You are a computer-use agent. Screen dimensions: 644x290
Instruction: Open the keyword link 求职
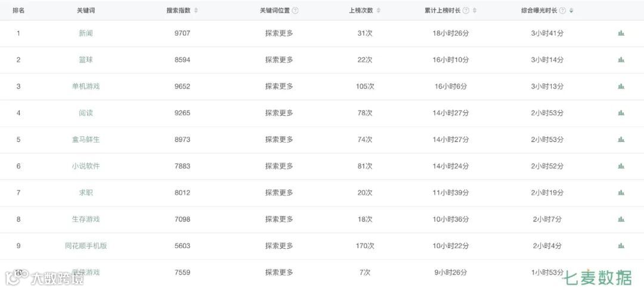(x=86, y=193)
